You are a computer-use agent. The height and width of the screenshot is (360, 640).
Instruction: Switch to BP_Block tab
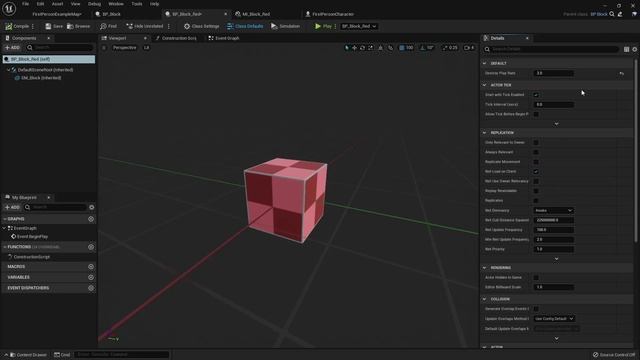111,14
